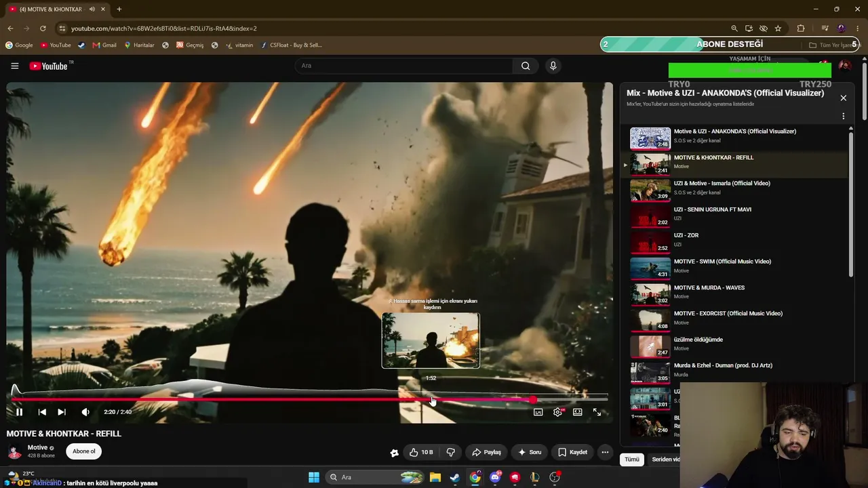The image size is (868, 488).
Task: Open the Windows Start menu
Action: pos(314,477)
